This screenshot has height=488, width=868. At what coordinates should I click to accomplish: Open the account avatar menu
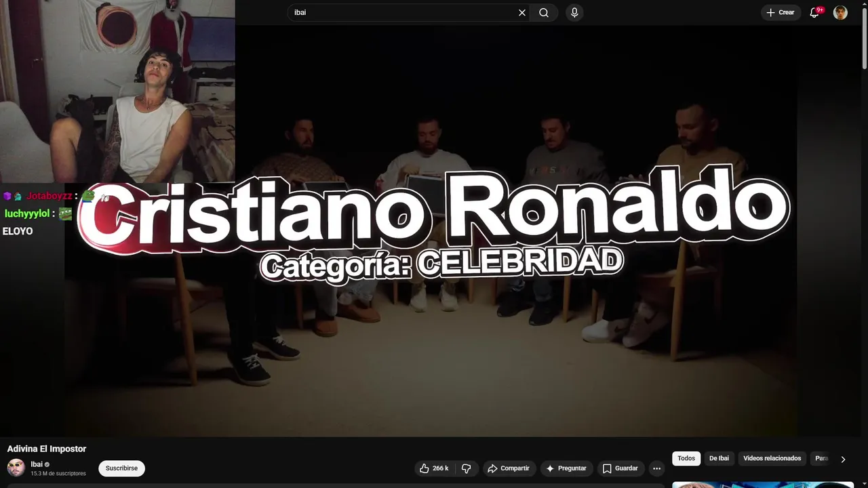840,12
